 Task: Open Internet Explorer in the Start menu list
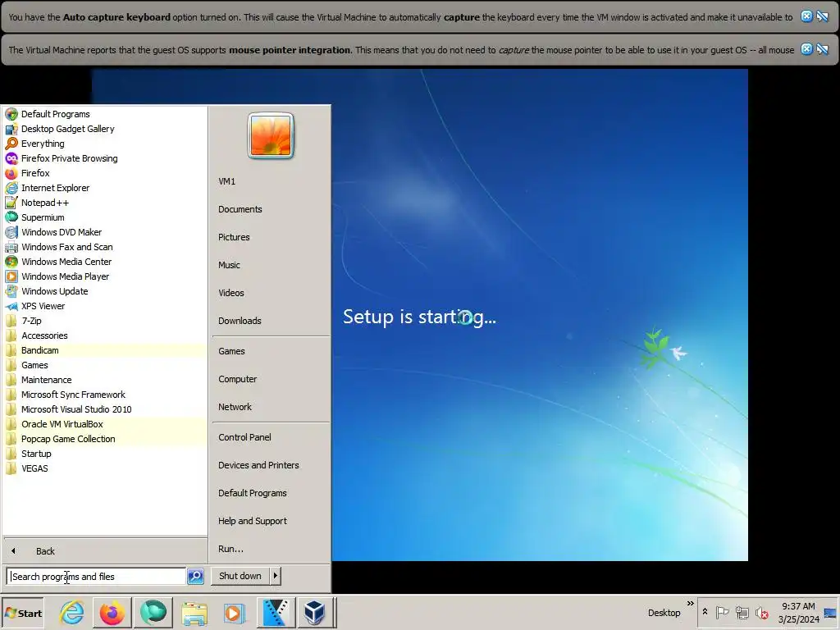pos(104,188)
